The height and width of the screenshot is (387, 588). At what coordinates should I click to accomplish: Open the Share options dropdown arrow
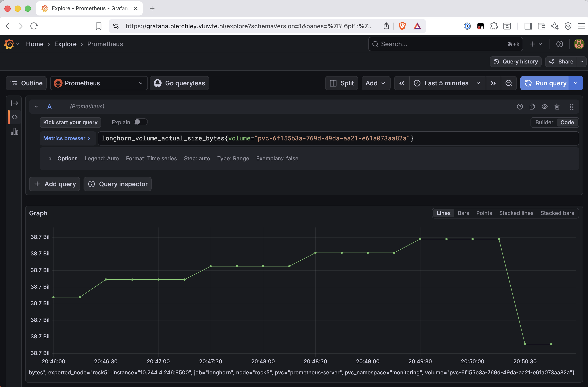coord(582,61)
